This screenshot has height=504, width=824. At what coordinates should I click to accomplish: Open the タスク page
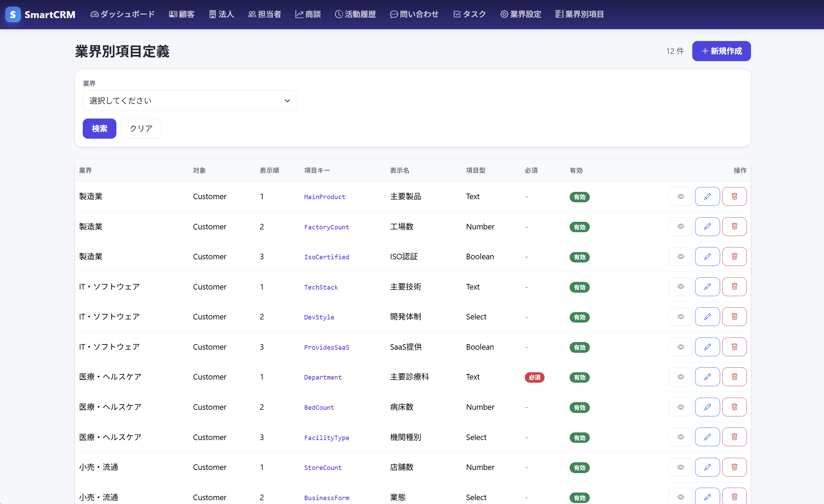(470, 14)
